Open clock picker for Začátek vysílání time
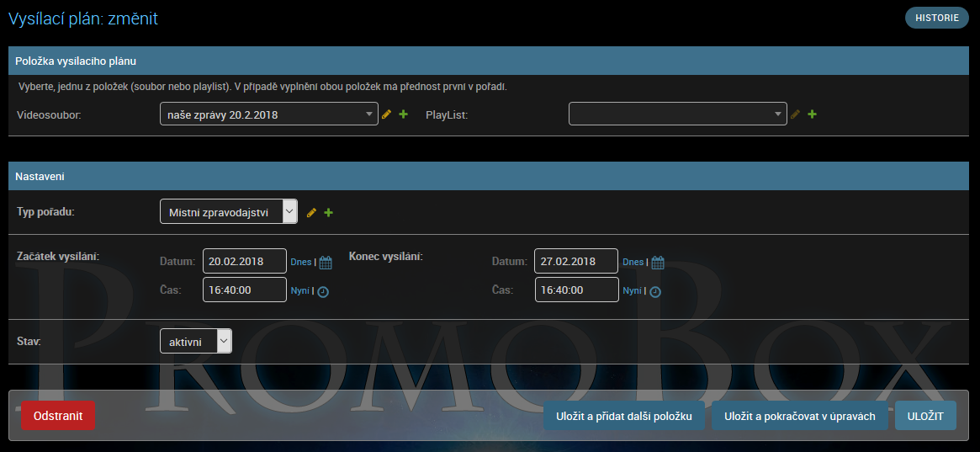 [323, 292]
